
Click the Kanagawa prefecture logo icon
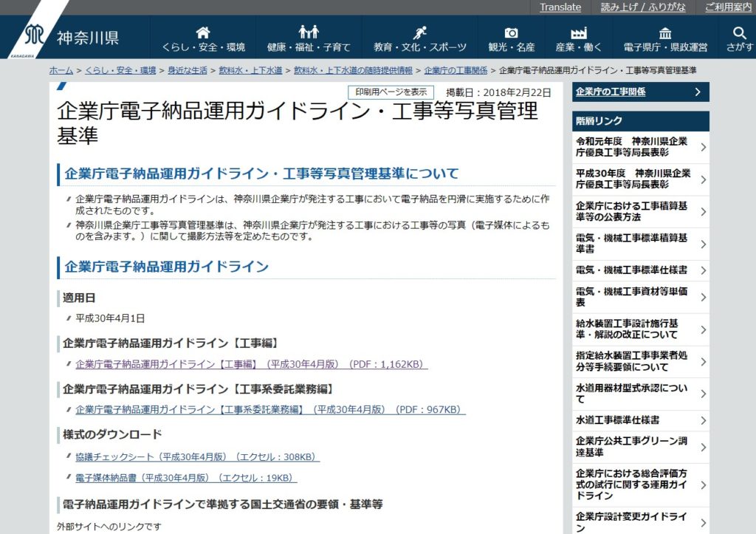pos(34,36)
